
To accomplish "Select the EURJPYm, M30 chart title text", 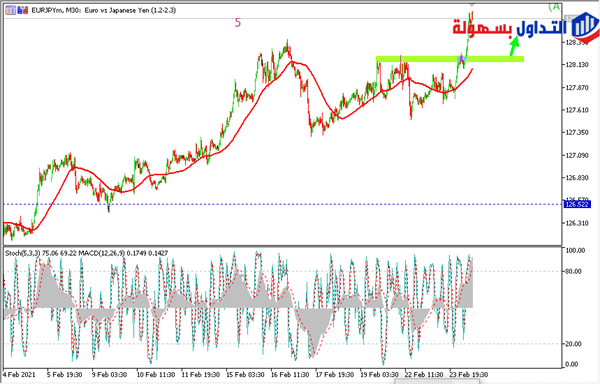I will tap(104, 10).
